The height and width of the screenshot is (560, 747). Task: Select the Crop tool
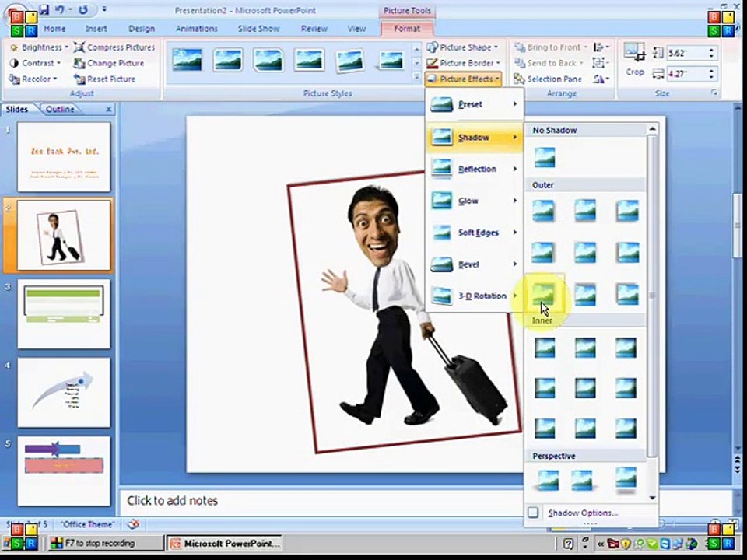(635, 60)
